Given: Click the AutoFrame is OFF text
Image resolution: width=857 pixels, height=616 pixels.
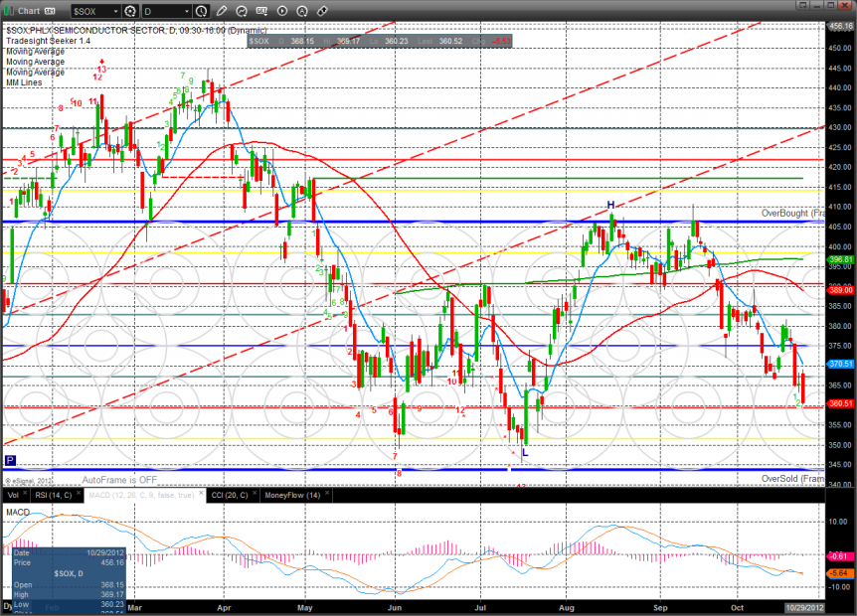Looking at the screenshot, I should point(119,480).
